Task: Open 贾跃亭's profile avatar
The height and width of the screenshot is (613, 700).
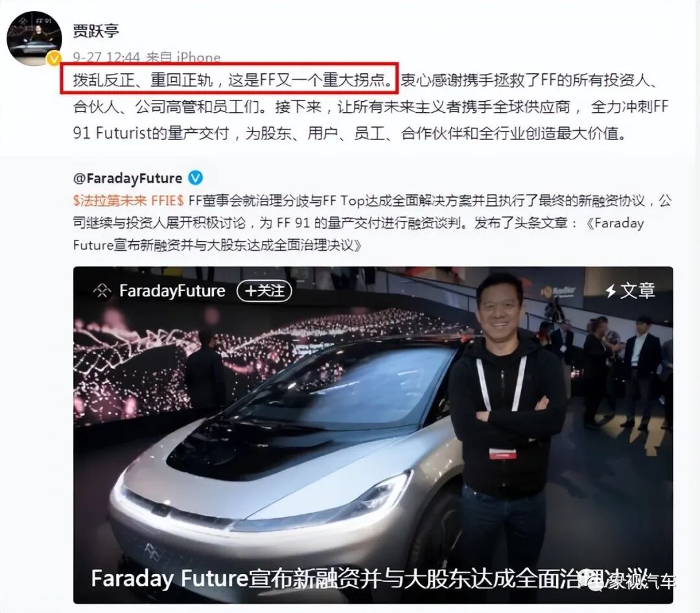Action: click(x=34, y=38)
